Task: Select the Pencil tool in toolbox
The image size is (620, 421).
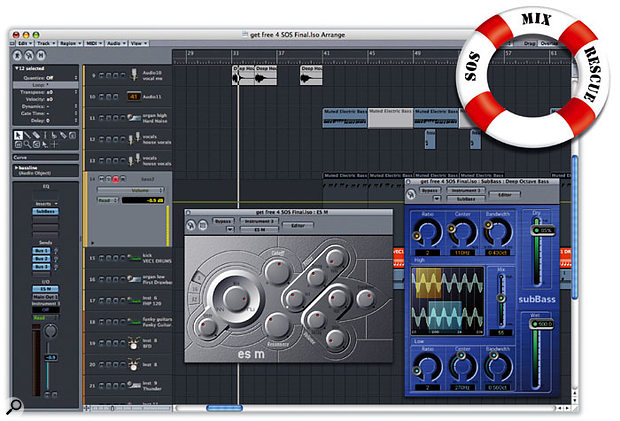Action: pos(27,135)
